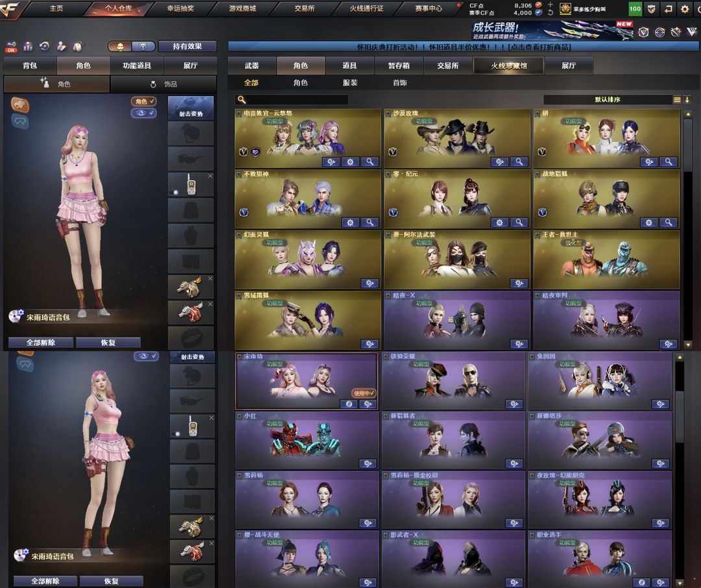
Task: Open the settings gear in the top bar
Action: pyautogui.click(x=685, y=9)
